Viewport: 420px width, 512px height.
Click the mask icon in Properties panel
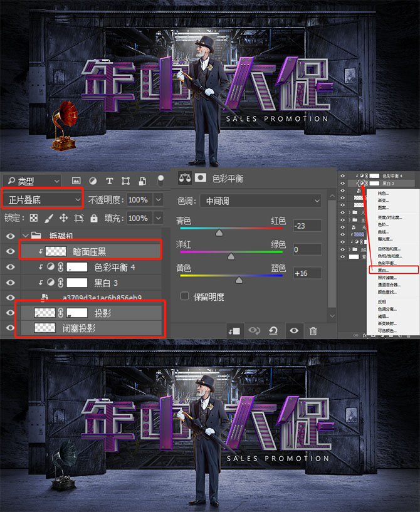pyautogui.click(x=201, y=177)
